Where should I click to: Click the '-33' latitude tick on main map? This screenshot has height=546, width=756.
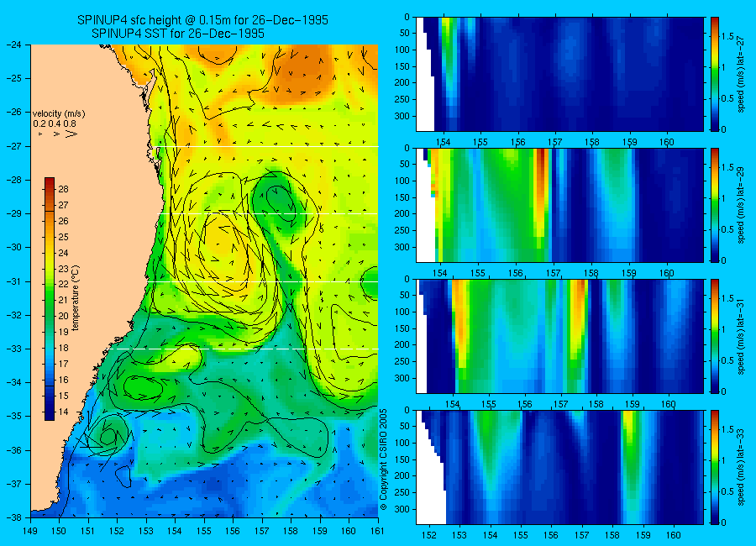coord(14,349)
